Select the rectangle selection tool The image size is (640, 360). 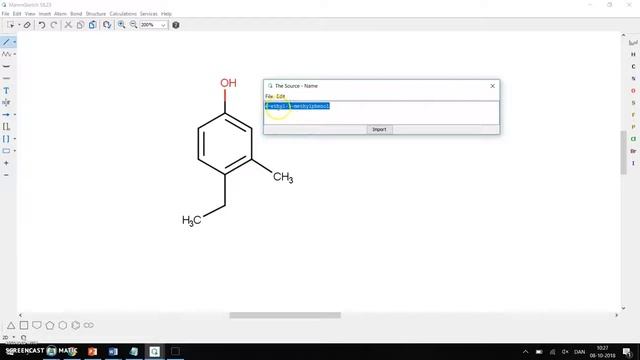pyautogui.click(x=10, y=25)
